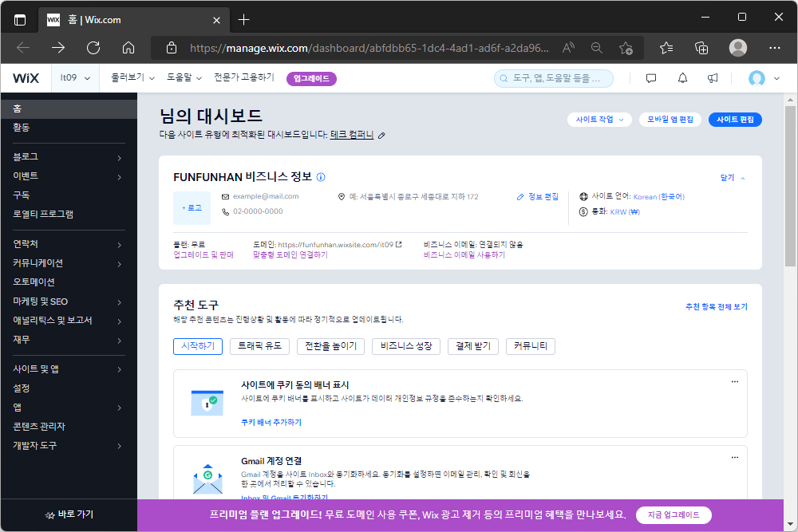Click the browser home icon

(x=128, y=48)
